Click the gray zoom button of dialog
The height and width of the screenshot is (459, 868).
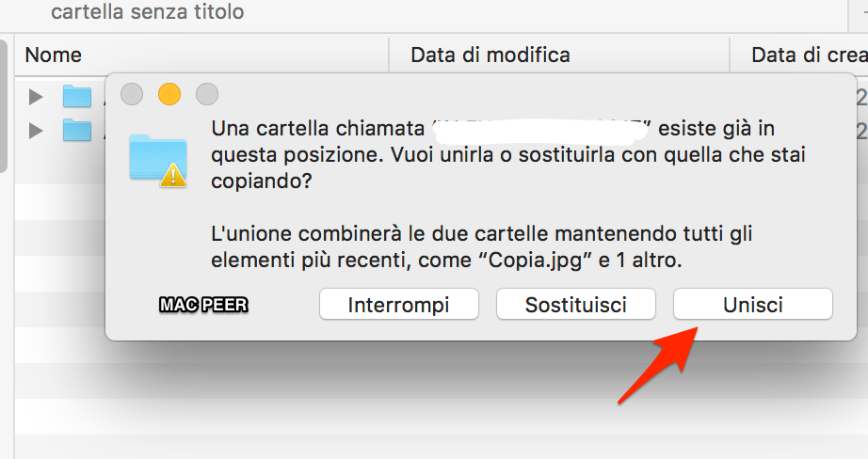pos(207,94)
